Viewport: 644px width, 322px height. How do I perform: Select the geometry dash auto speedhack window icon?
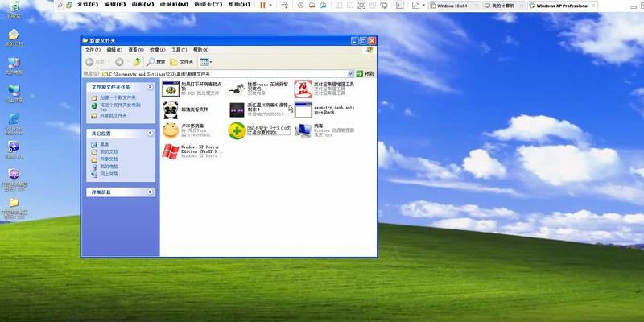pyautogui.click(x=303, y=110)
